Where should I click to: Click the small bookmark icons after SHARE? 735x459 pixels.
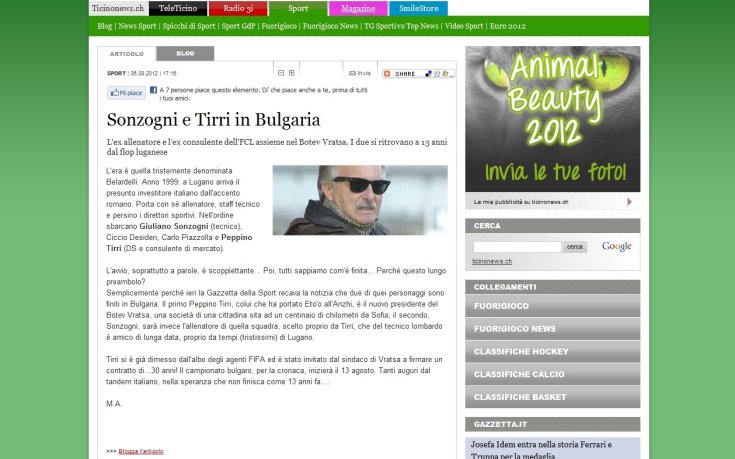[433, 74]
